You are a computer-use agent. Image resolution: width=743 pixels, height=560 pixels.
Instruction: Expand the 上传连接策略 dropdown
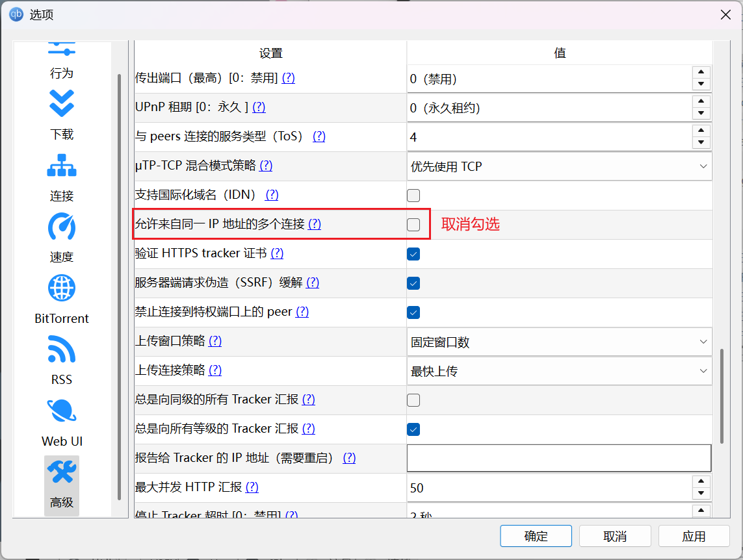pos(559,371)
